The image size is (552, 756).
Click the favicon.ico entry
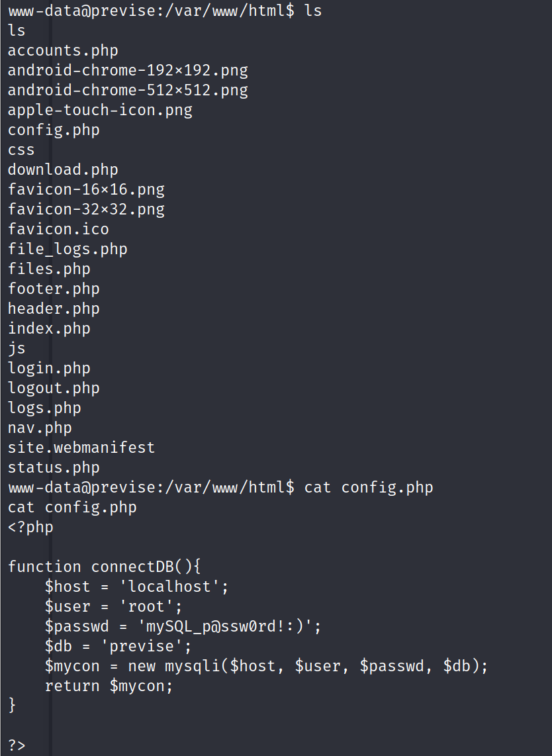pos(58,229)
